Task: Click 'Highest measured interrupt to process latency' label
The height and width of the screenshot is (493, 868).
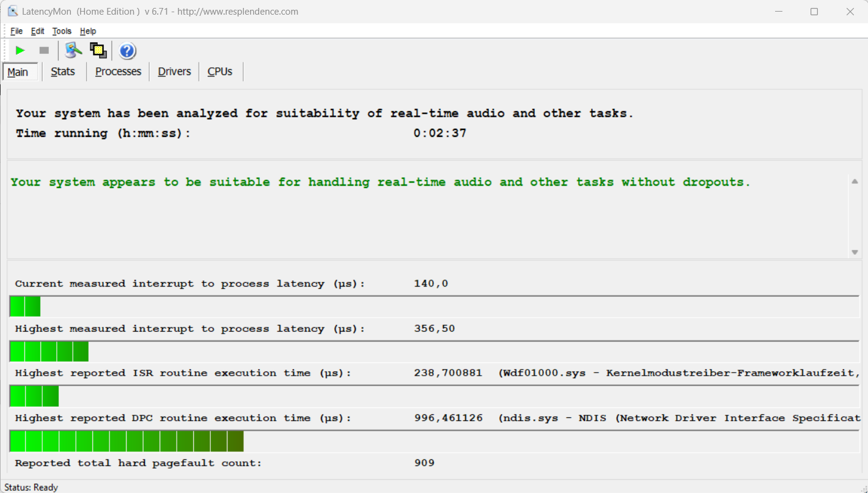Action: (190, 329)
